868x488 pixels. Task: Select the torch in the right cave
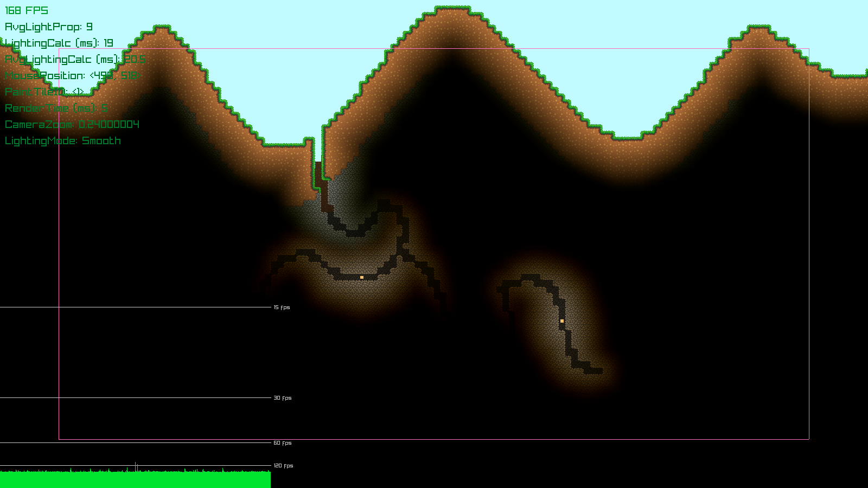562,321
